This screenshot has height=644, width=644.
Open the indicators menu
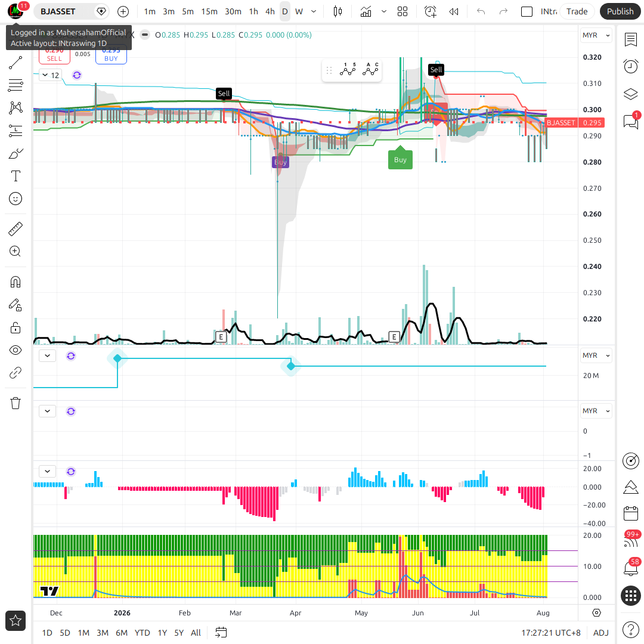(x=366, y=11)
